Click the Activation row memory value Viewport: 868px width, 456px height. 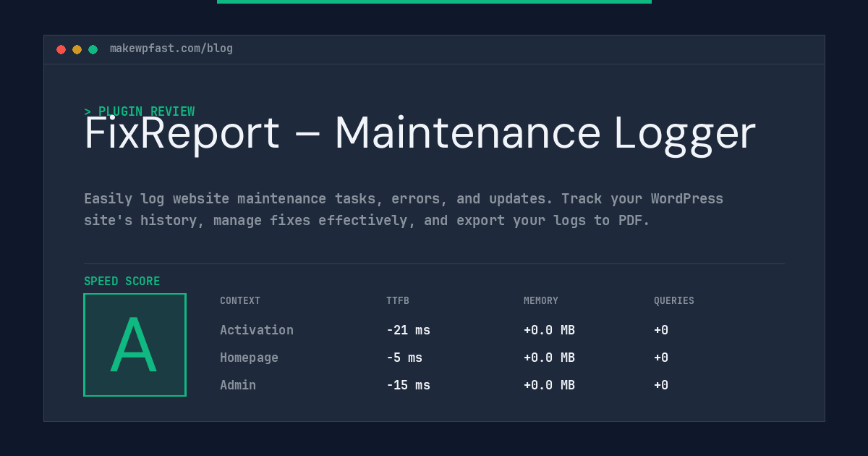549,330
